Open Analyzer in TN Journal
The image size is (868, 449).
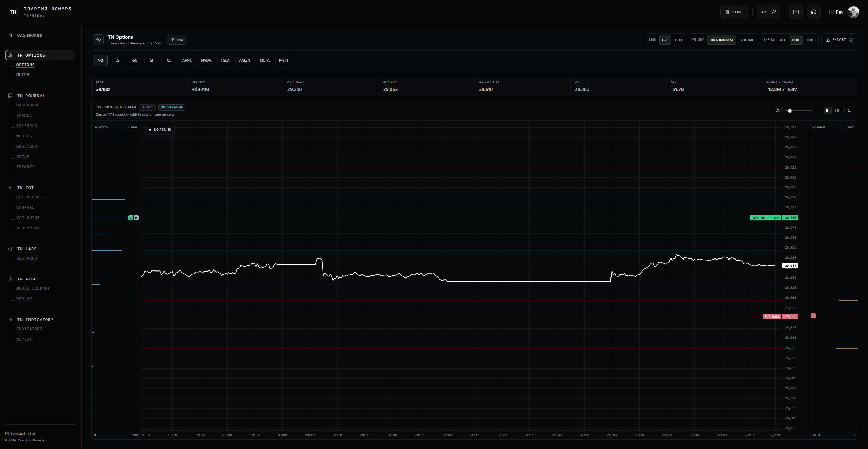pyautogui.click(x=27, y=146)
